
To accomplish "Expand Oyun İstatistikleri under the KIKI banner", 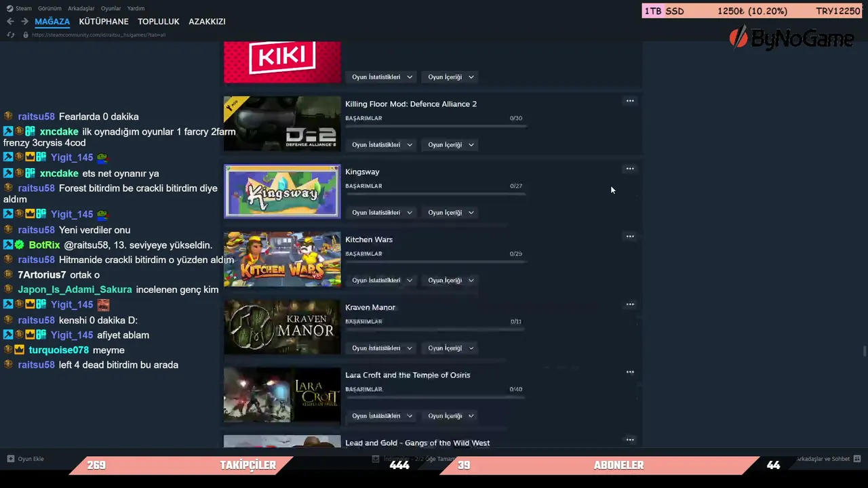I will 382,77.
